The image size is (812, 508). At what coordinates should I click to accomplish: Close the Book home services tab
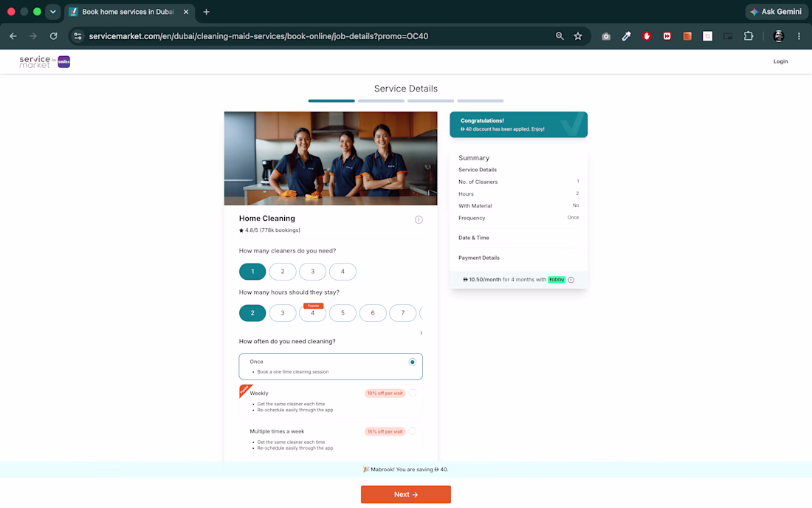point(186,12)
